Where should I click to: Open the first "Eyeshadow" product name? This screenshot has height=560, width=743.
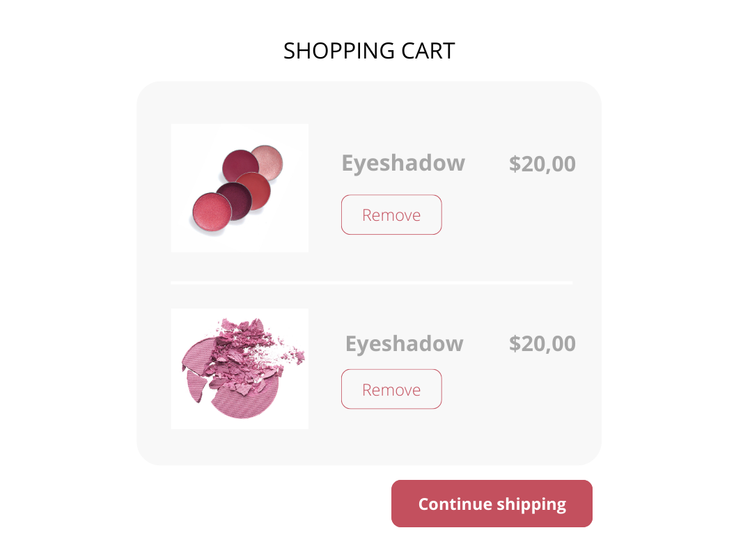click(403, 163)
